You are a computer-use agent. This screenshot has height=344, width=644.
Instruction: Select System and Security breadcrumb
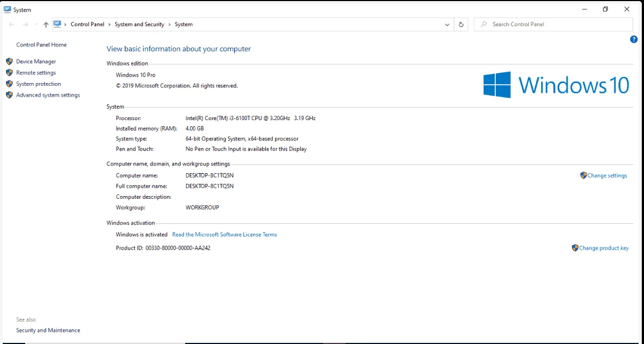coord(139,24)
